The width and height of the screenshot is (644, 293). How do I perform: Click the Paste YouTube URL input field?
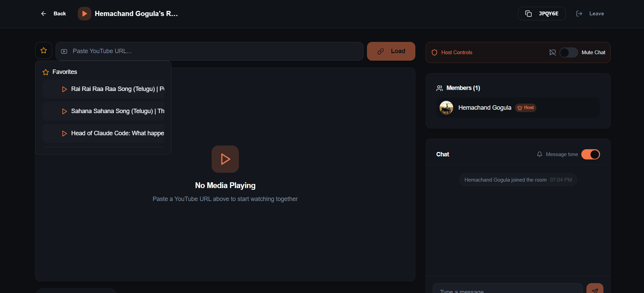pyautogui.click(x=210, y=51)
